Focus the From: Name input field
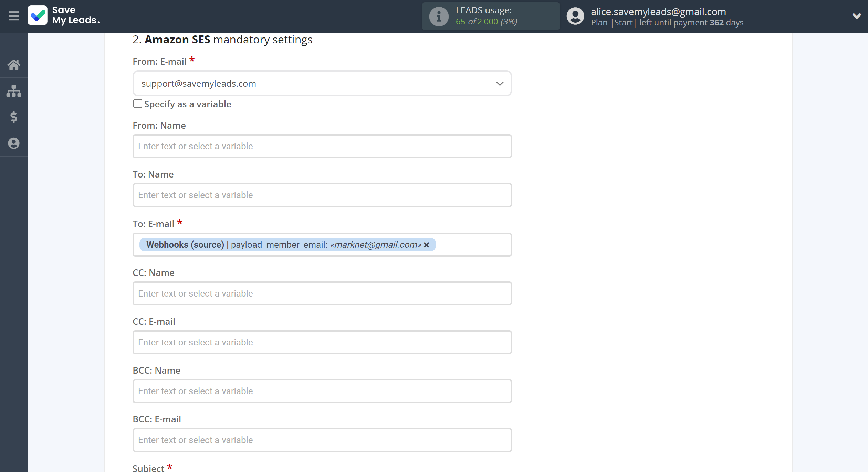 coord(322,146)
